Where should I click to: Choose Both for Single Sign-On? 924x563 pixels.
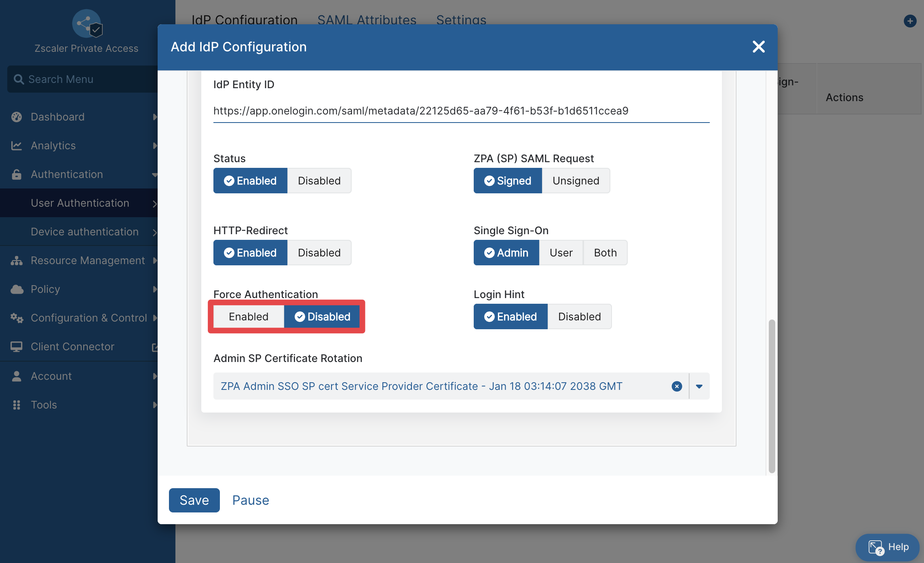605,253
